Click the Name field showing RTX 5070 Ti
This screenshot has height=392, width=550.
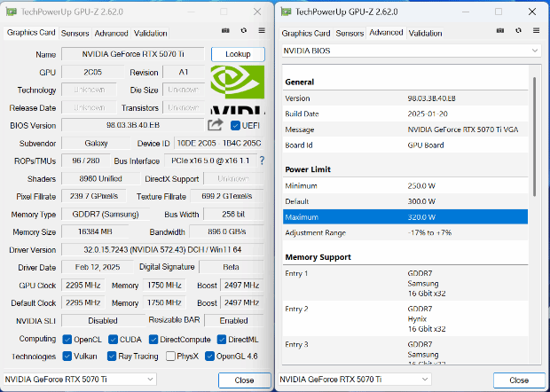point(132,54)
